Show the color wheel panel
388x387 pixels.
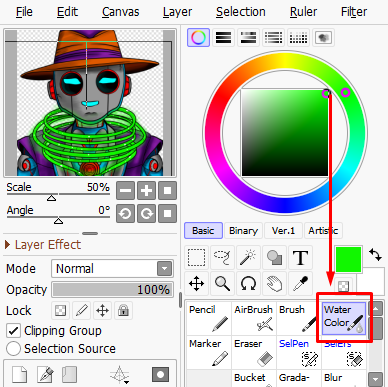tap(198, 37)
